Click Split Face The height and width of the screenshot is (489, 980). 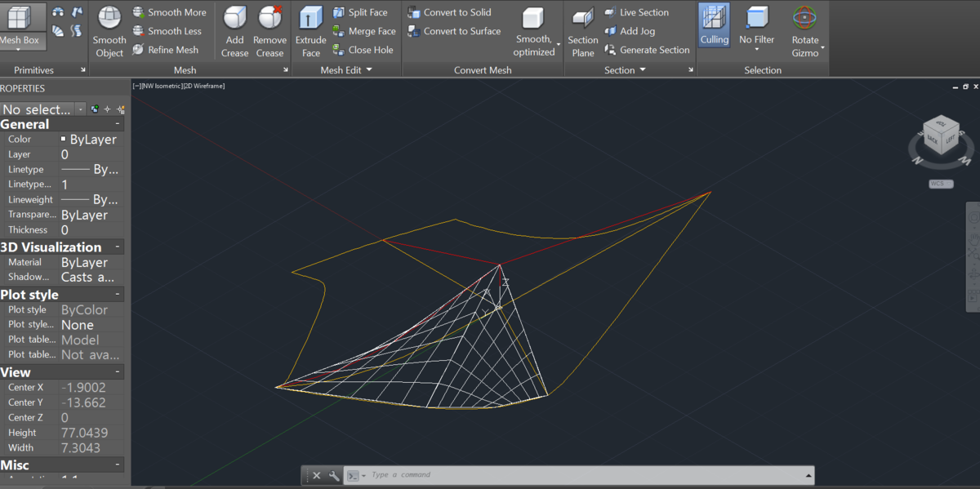tap(360, 12)
